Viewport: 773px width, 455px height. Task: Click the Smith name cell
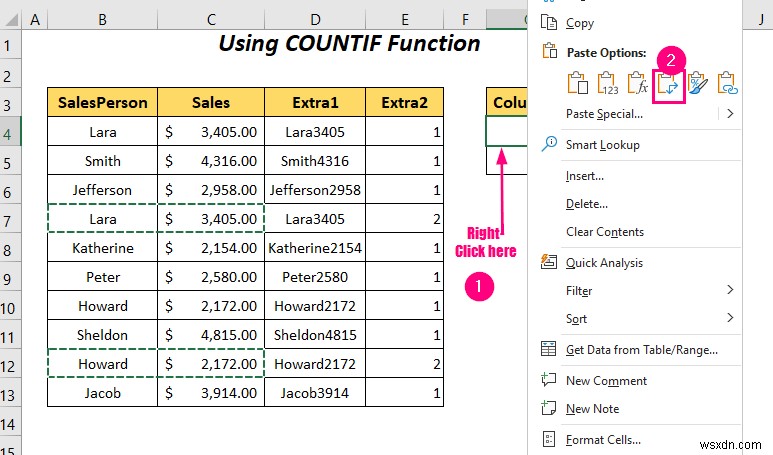[x=103, y=161]
